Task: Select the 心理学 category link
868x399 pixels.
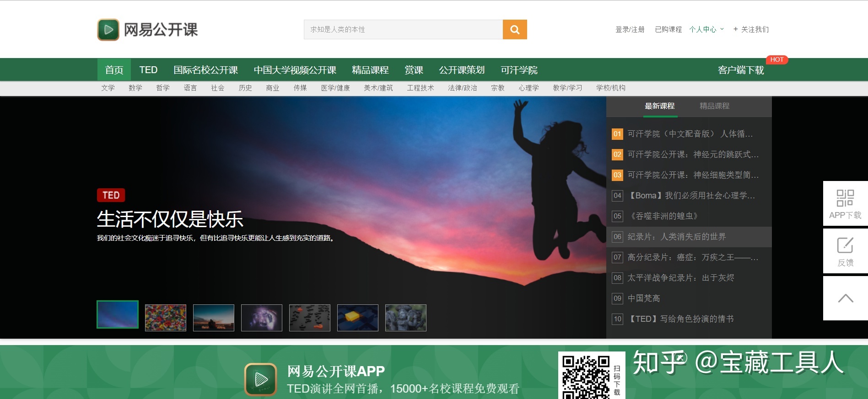Action: coord(528,88)
